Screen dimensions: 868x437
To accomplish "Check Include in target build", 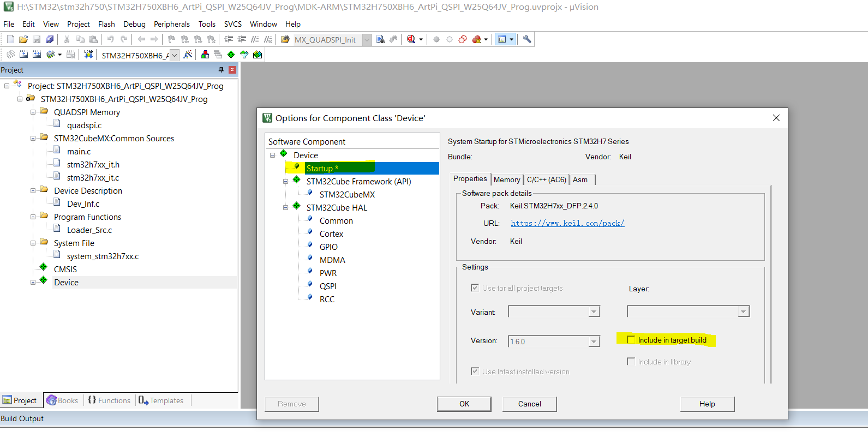I will tap(631, 340).
